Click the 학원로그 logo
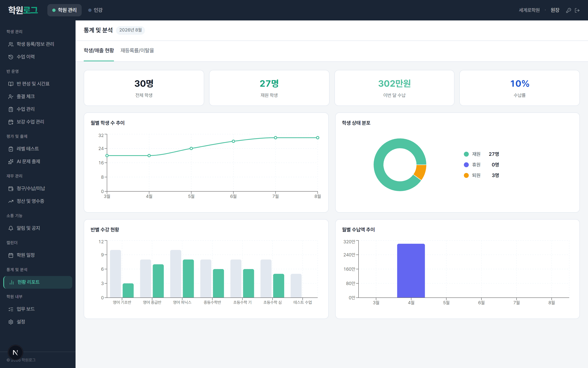 pos(23,10)
